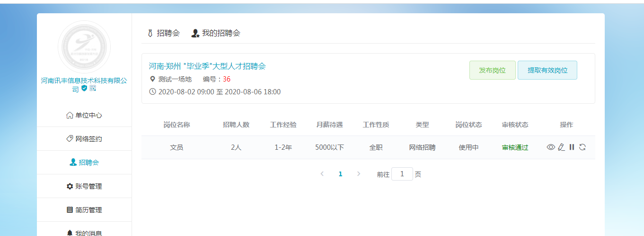Click the 提取有效岗位 button
The height and width of the screenshot is (236, 644).
pos(547,70)
